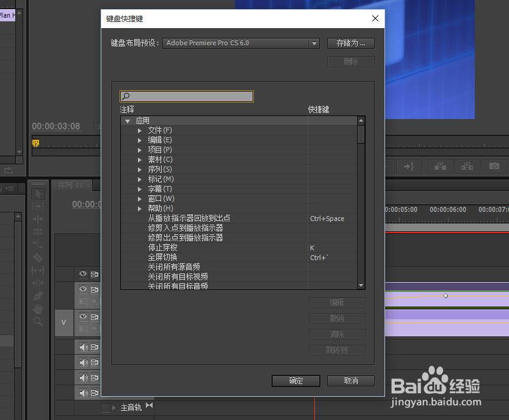Viewport: 509px width, 420px height.
Task: Select the Rolling Edit tool
Action: pyautogui.click(x=38, y=232)
